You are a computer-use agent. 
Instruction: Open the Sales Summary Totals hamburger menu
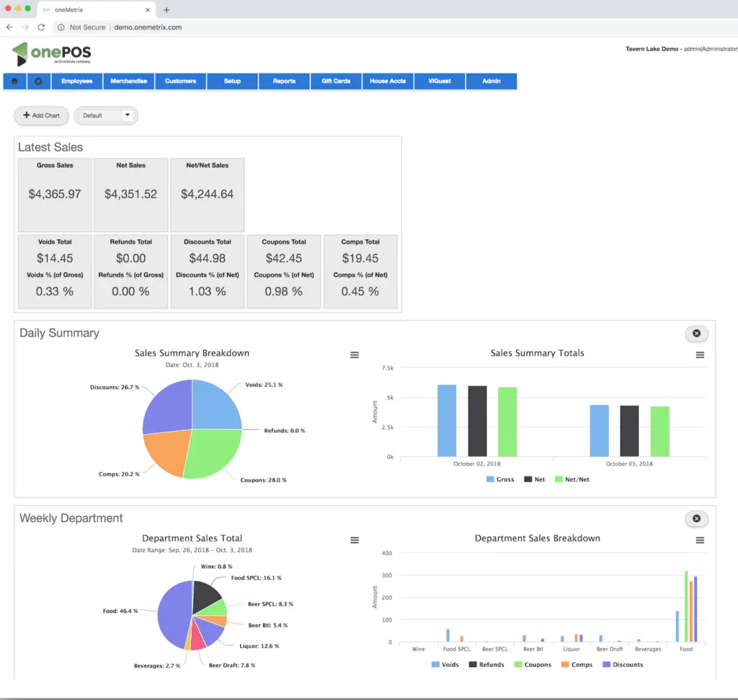tap(700, 355)
